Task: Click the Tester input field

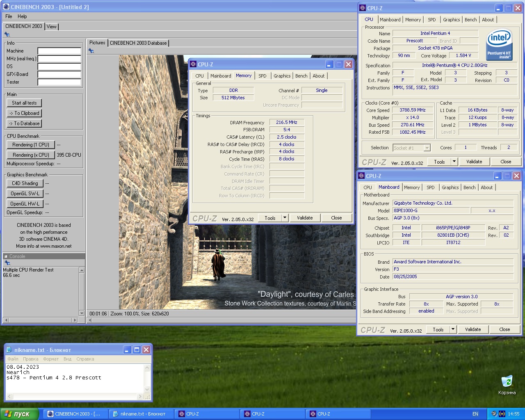Action: coord(59,82)
